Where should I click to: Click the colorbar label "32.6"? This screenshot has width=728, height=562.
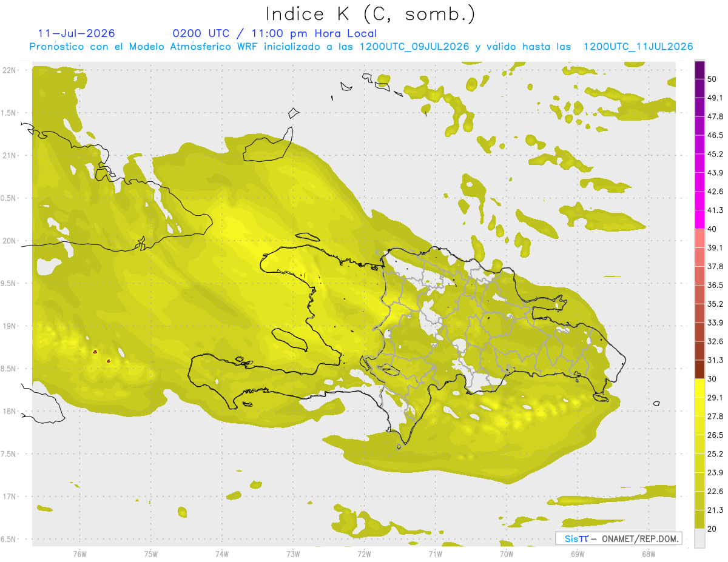(715, 341)
